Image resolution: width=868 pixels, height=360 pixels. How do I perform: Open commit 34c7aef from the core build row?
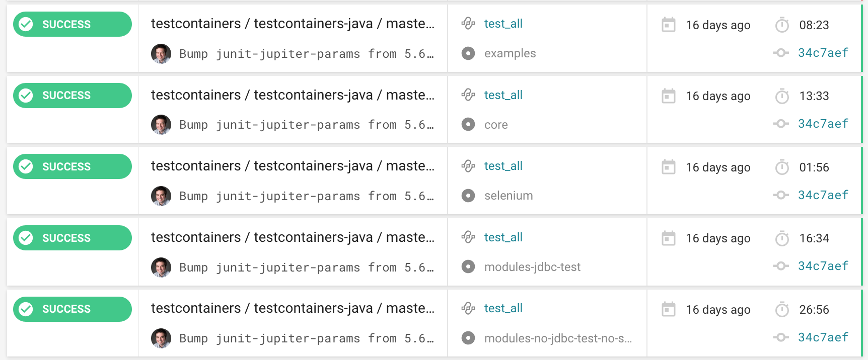pos(823,123)
